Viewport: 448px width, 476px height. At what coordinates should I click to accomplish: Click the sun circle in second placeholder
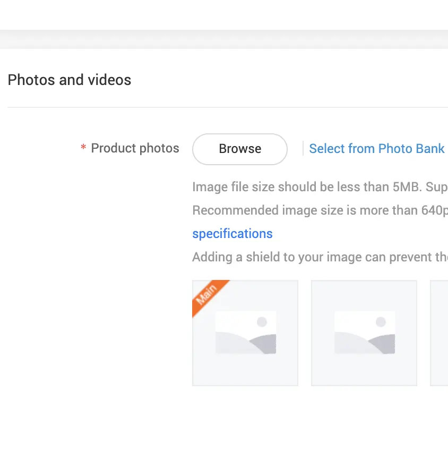coord(381,322)
